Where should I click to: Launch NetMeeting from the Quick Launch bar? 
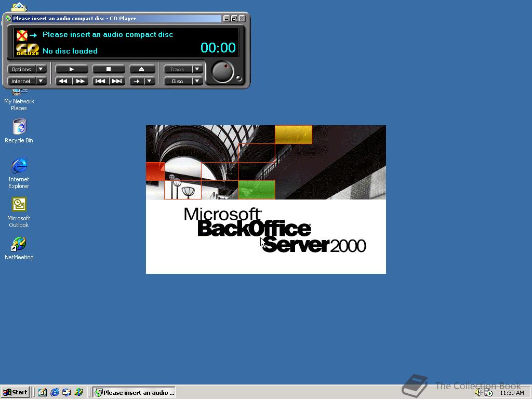pyautogui.click(x=79, y=393)
